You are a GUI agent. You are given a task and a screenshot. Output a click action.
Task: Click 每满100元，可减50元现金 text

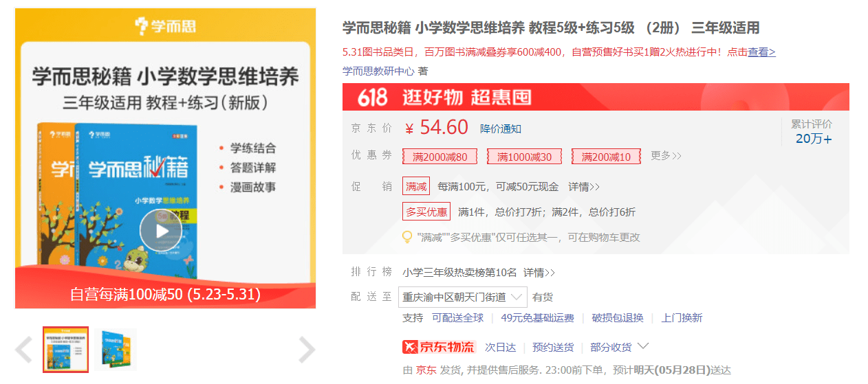tap(498, 187)
